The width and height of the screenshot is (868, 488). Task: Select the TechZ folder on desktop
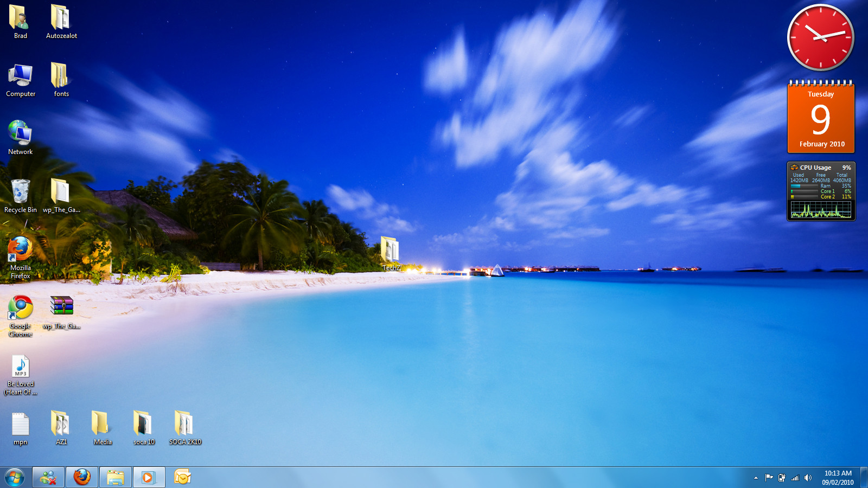tap(390, 251)
